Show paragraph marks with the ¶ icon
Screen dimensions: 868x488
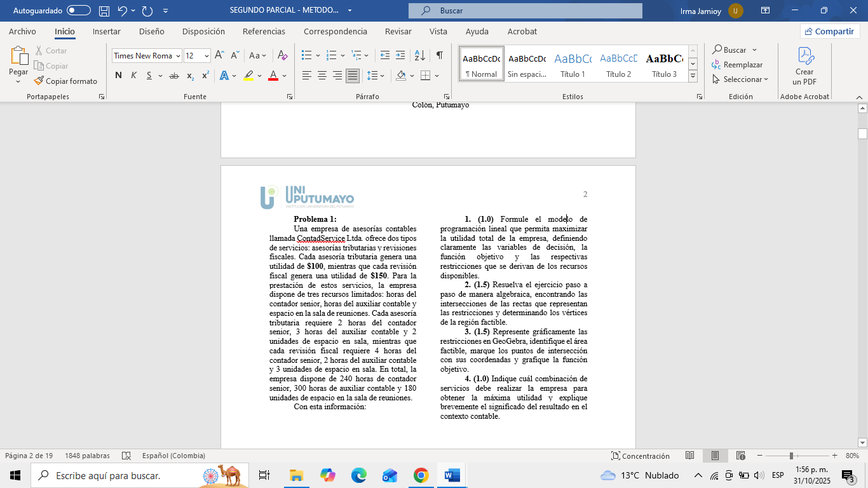[438, 56]
